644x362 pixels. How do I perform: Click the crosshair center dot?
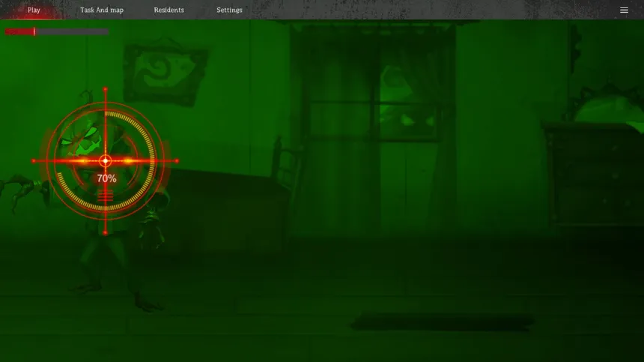click(x=106, y=161)
